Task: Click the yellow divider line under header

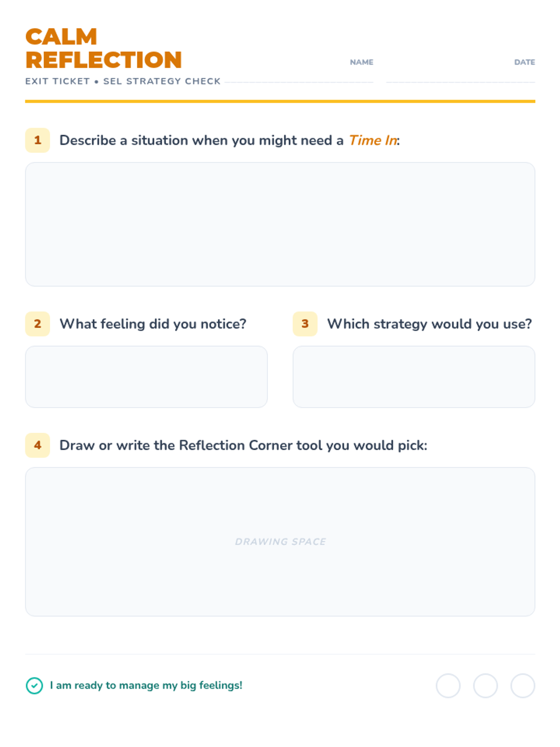Action: pos(280,101)
